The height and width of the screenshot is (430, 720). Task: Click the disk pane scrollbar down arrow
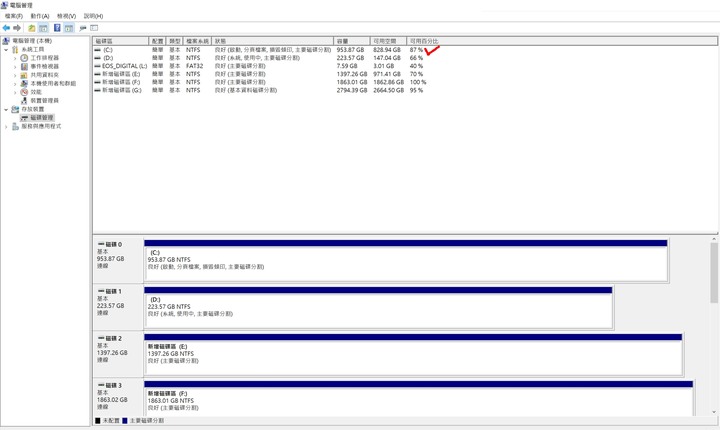coord(714,412)
